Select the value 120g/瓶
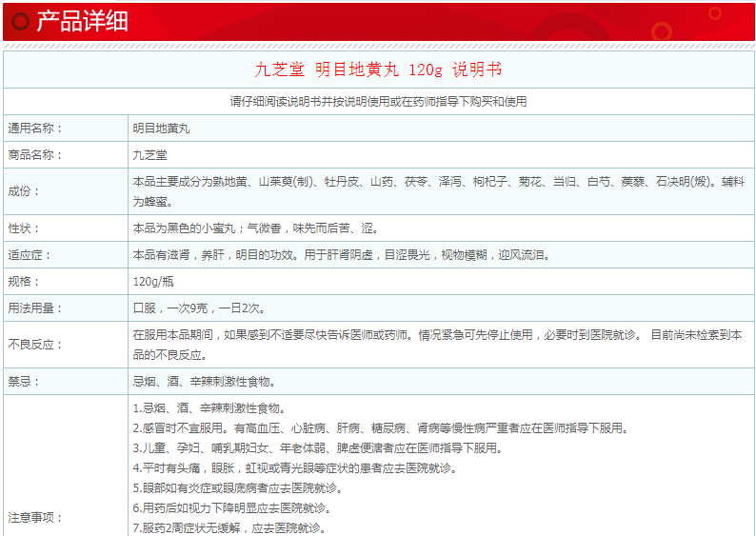This screenshot has height=536, width=756. (x=153, y=281)
